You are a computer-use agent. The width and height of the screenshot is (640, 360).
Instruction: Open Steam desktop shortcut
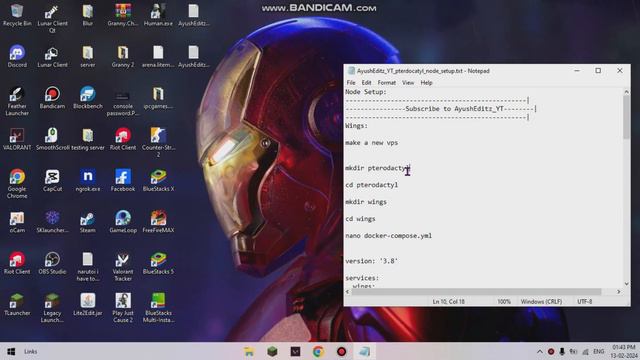point(88,222)
